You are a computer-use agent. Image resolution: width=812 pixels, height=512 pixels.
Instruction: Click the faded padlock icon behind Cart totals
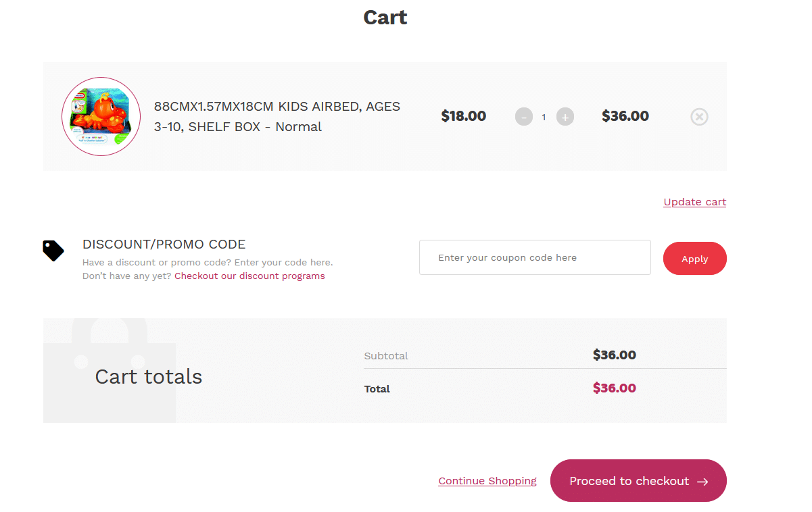tap(110, 370)
